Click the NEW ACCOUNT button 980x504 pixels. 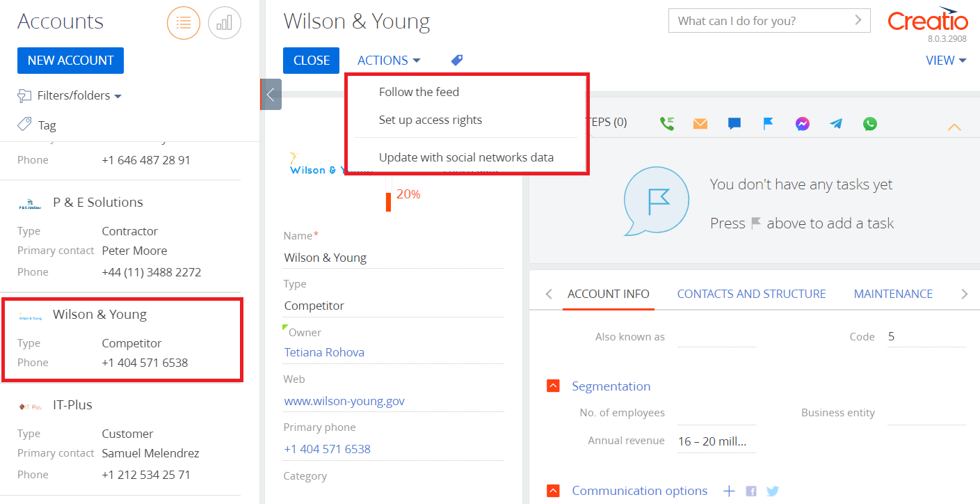click(x=70, y=61)
